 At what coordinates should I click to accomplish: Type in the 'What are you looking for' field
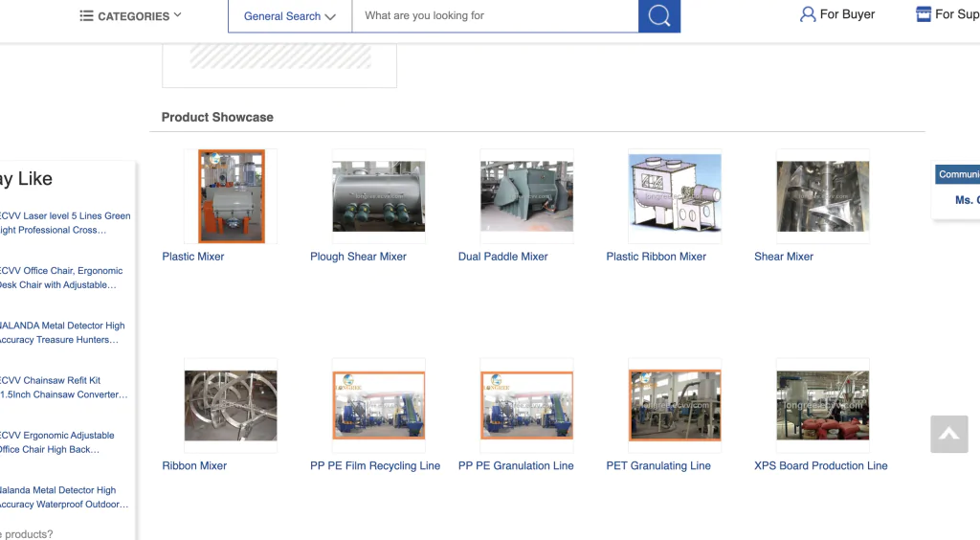pos(495,16)
